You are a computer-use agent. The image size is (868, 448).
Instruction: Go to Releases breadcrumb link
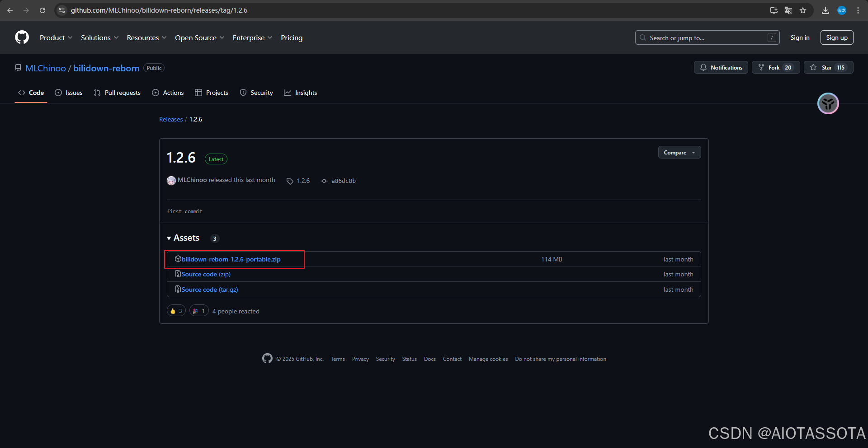coord(171,119)
